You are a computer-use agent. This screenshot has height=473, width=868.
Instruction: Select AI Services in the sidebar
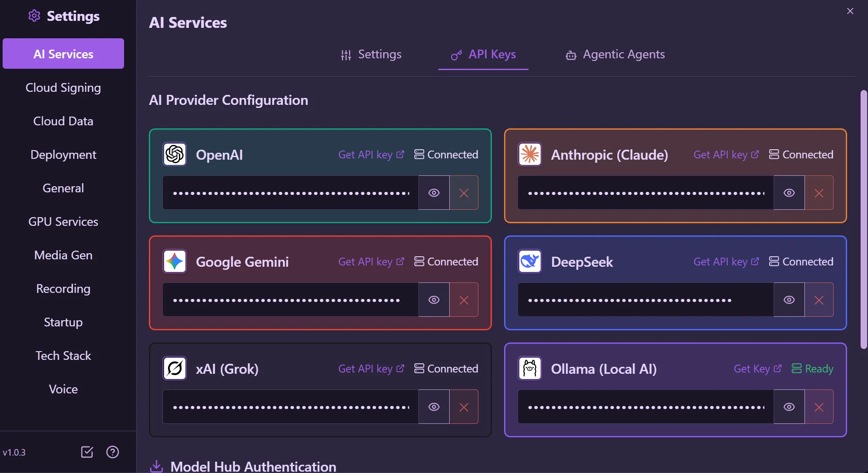coord(63,54)
